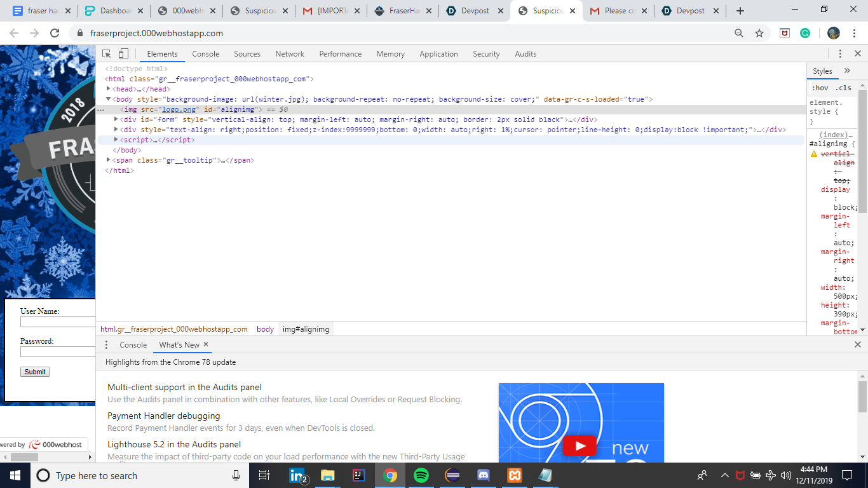Click the User Name input field

[58, 322]
